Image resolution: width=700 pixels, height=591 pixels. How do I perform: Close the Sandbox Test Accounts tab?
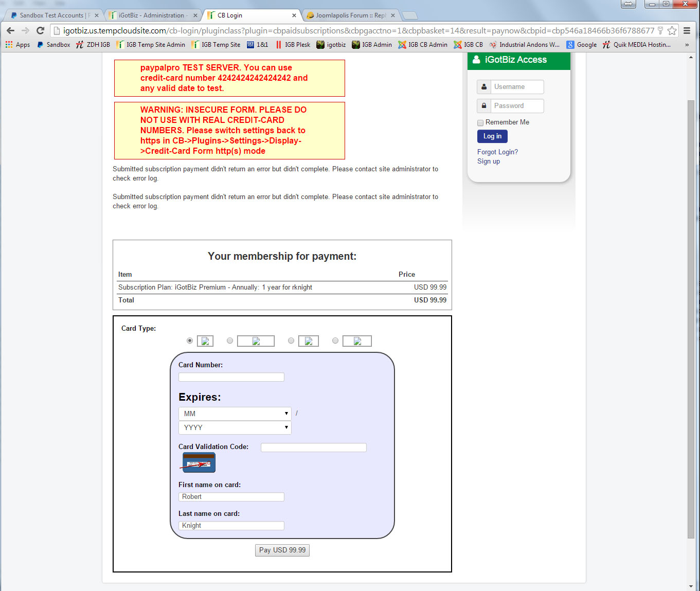pyautogui.click(x=96, y=15)
